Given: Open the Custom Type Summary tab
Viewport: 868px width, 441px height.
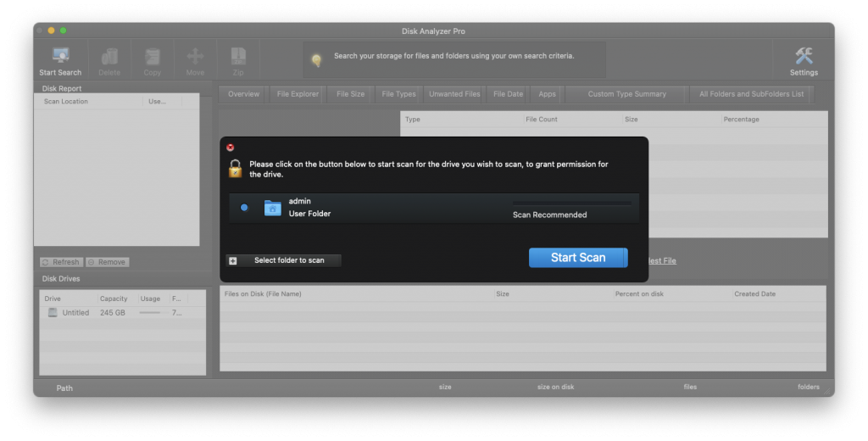Looking at the screenshot, I should (626, 94).
